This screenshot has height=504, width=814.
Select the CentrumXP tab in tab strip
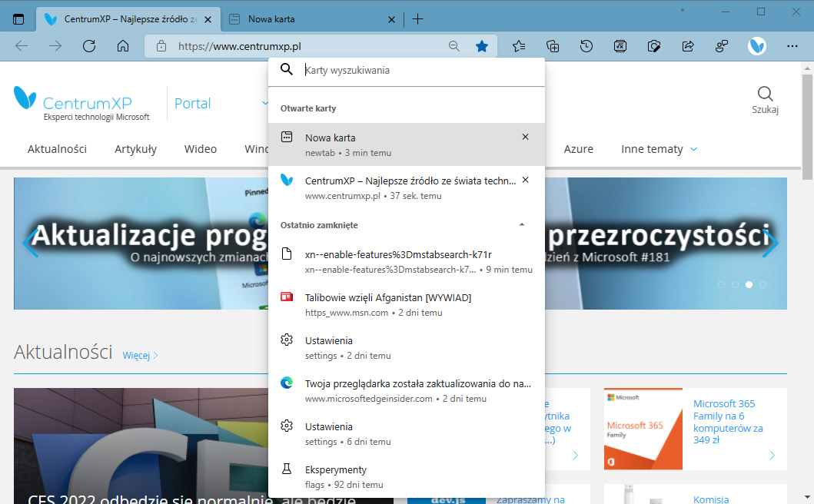click(x=128, y=19)
